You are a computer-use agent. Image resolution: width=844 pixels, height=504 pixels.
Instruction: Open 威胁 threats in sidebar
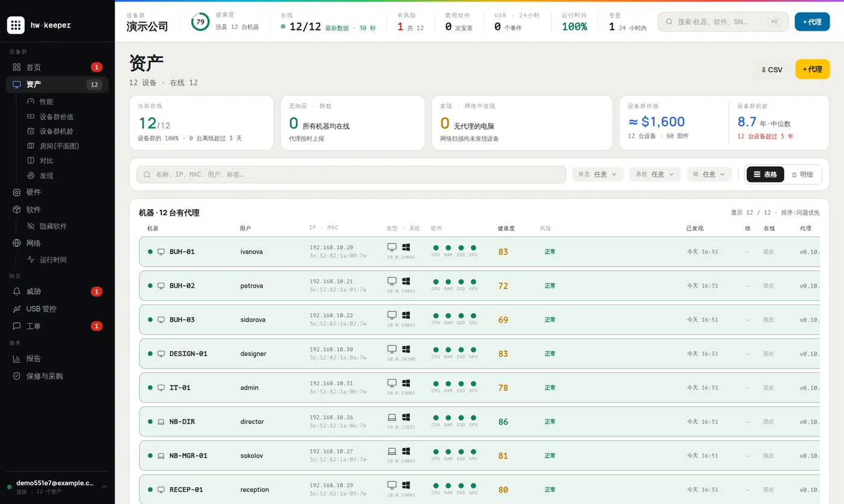(57, 291)
